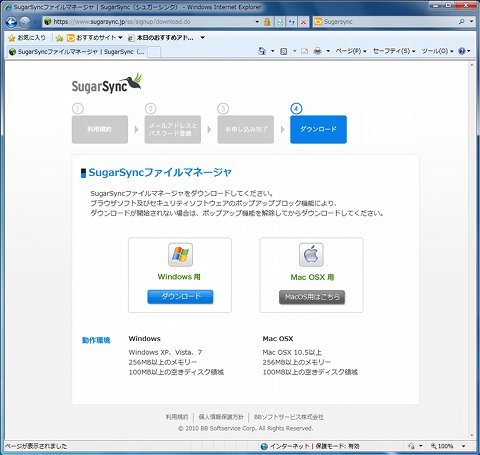Stop loading with the red X icon
This screenshot has width=480, height=455.
303,22
